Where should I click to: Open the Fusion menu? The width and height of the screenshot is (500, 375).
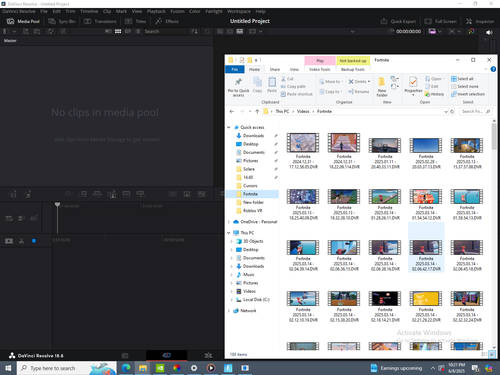tap(177, 11)
